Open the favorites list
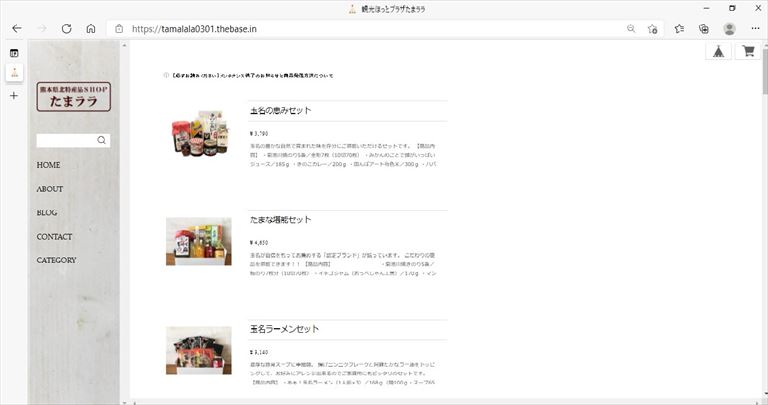Viewport: 768px width, 405px height. [x=679, y=28]
